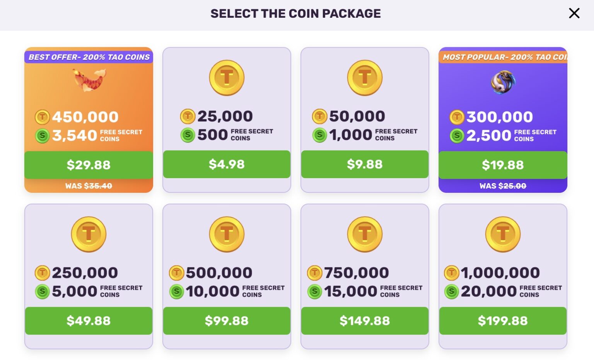The width and height of the screenshot is (594, 364).
Task: Purchase the $4.98 coin package
Action: (x=227, y=164)
